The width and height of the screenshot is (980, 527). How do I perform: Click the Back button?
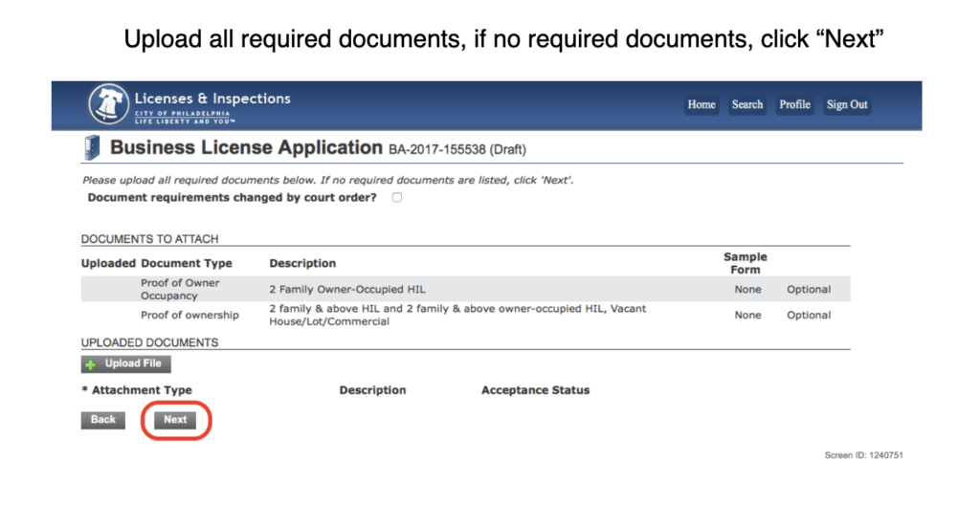coord(103,420)
